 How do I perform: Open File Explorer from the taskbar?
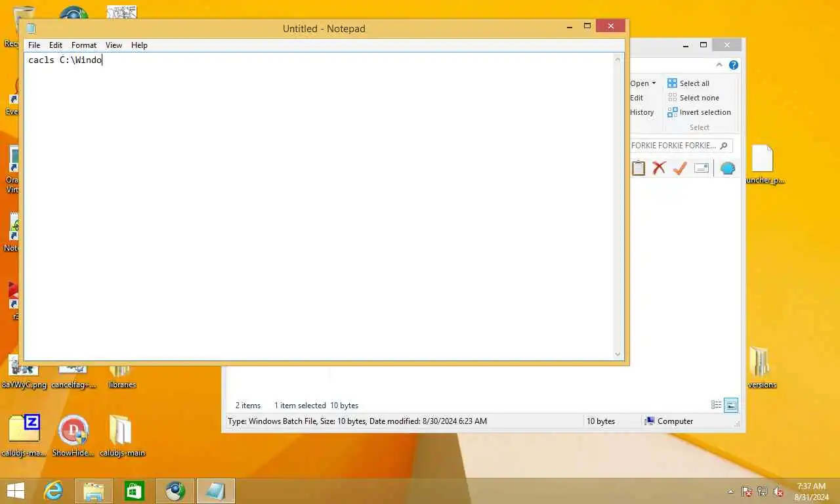coord(94,490)
